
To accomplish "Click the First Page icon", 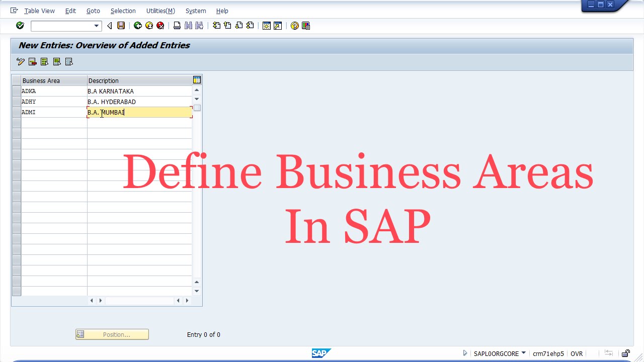I will point(216,26).
